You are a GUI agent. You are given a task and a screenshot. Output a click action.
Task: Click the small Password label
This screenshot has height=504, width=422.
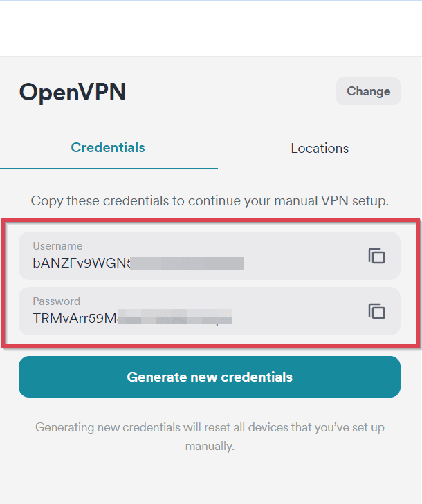click(x=56, y=301)
